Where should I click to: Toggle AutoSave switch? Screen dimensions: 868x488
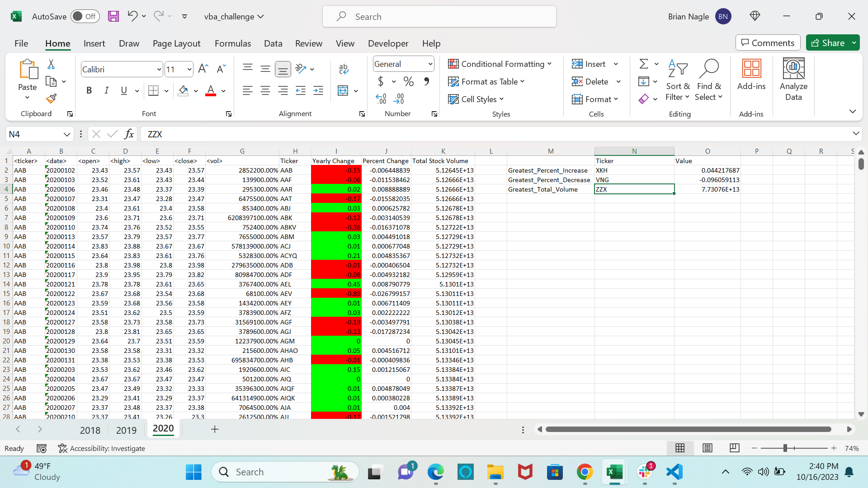click(x=85, y=16)
